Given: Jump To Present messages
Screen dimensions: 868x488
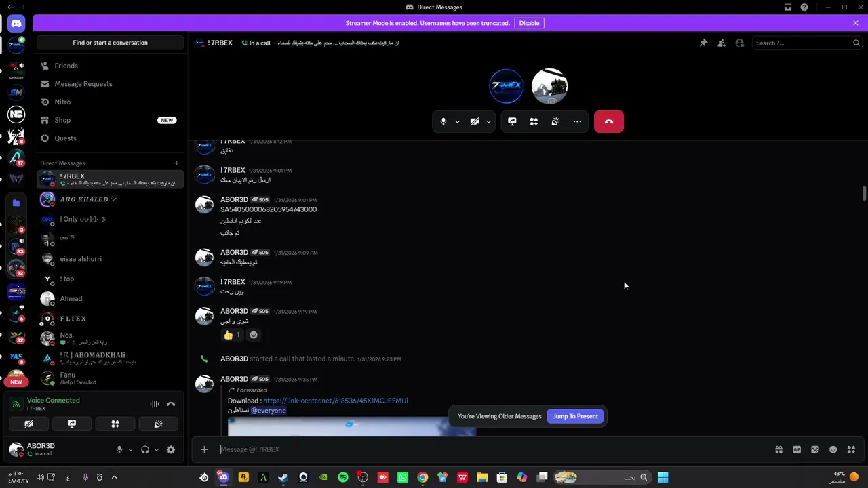Looking at the screenshot, I should 575,416.
